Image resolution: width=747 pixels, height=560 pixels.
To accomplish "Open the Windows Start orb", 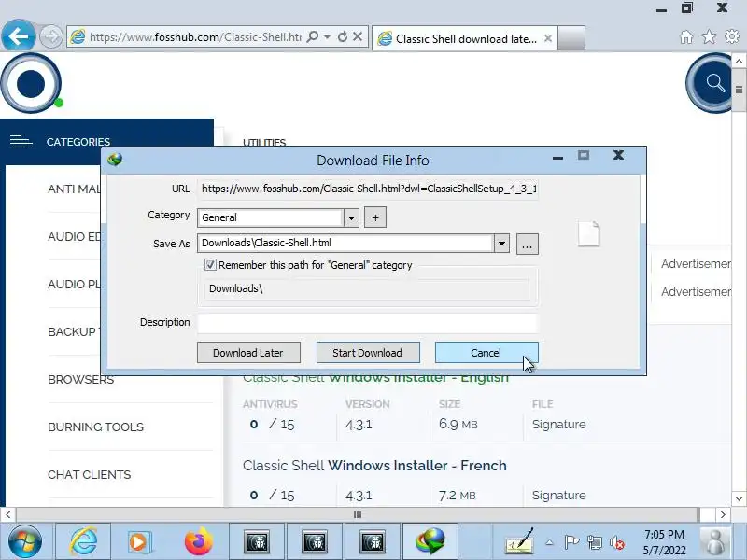I will 25,541.
